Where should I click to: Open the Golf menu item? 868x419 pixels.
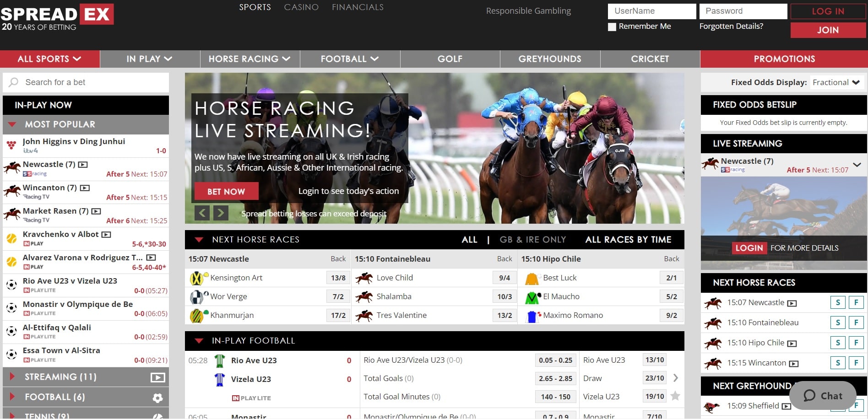tap(450, 59)
